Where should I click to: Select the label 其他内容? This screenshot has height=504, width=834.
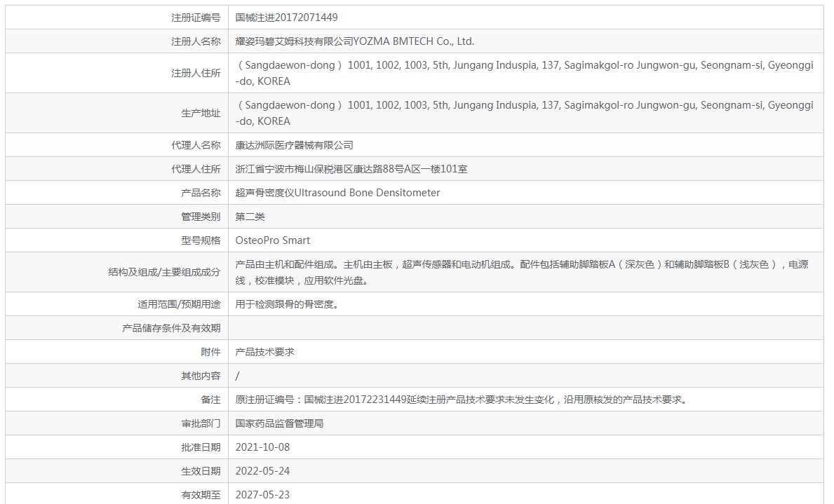(201, 376)
